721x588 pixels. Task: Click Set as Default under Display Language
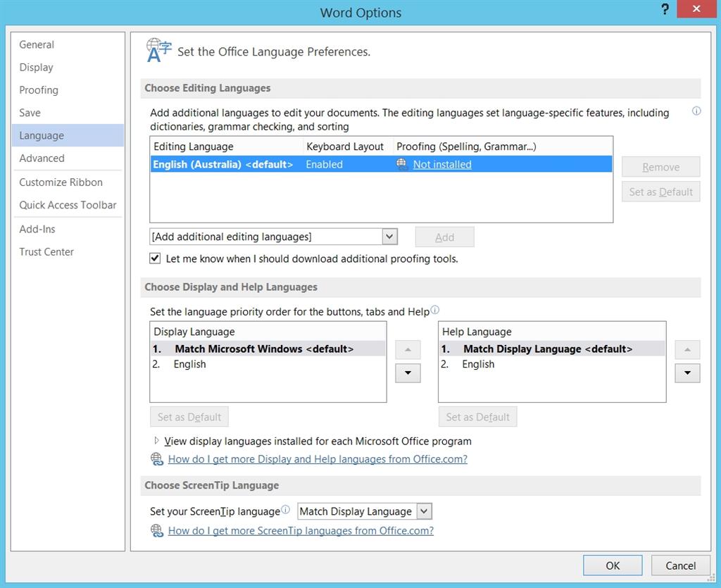(x=189, y=417)
